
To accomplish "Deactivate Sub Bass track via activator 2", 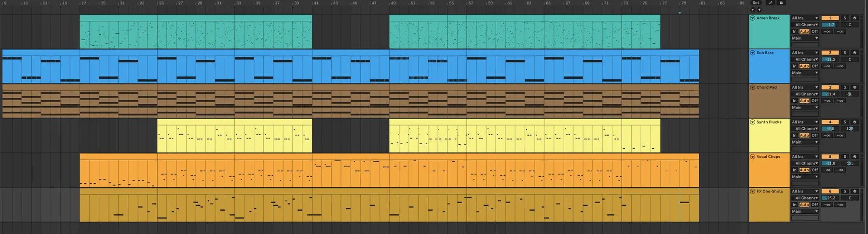I will point(830,53).
